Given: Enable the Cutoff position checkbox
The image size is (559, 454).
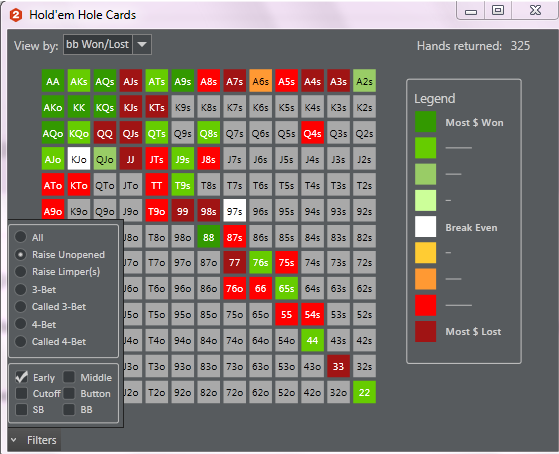Looking at the screenshot, I should pos(21,393).
